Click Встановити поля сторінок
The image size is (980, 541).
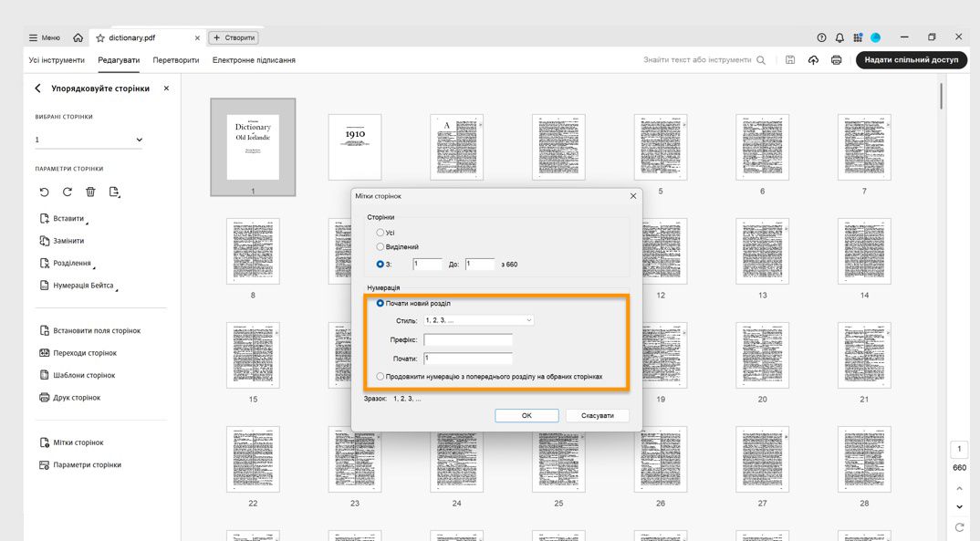coord(90,330)
